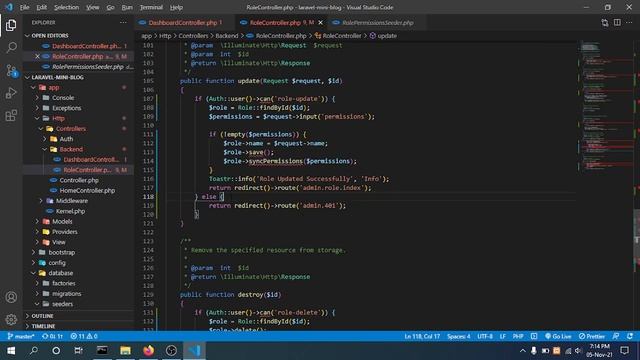Screen dimensions: 640x360
Task: Click the code minimap
Action: tap(606, 106)
